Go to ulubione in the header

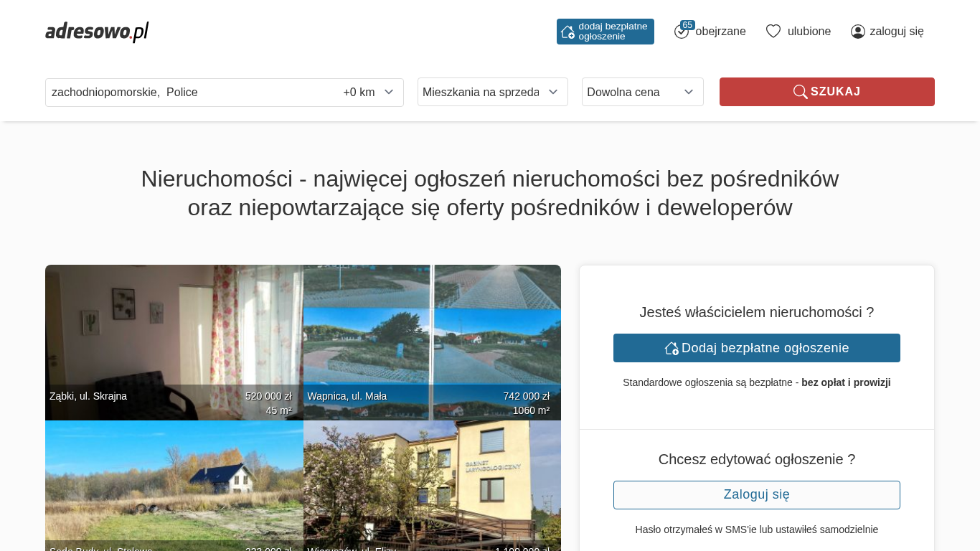tap(809, 32)
